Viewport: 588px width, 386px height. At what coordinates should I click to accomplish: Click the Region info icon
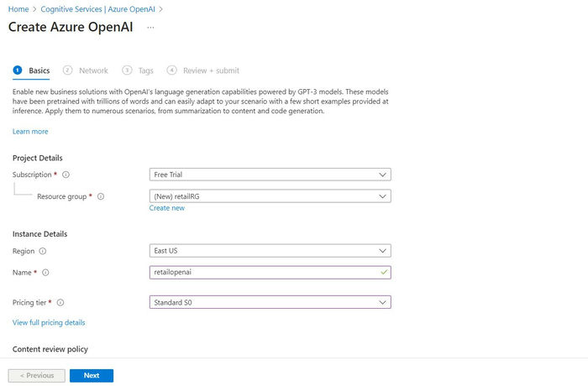coord(43,251)
